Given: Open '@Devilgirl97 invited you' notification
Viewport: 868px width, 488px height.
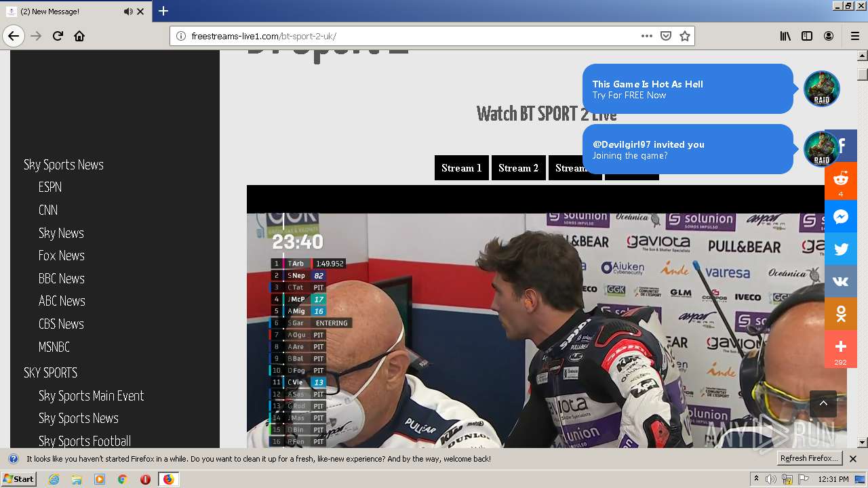Looking at the screenshot, I should (688, 149).
